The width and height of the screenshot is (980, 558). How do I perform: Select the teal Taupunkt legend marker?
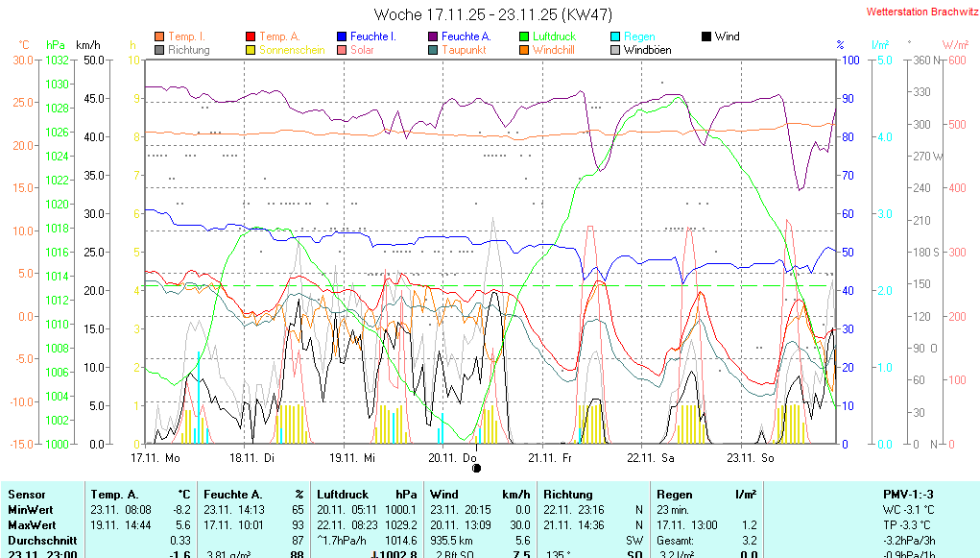coord(433,50)
